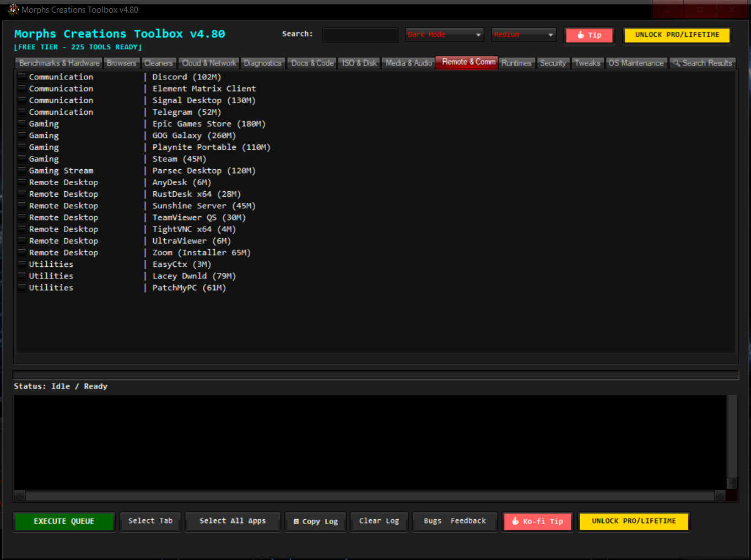The height and width of the screenshot is (560, 751).
Task: Click the EasyCtx (3M) entry text
Action: (x=182, y=264)
